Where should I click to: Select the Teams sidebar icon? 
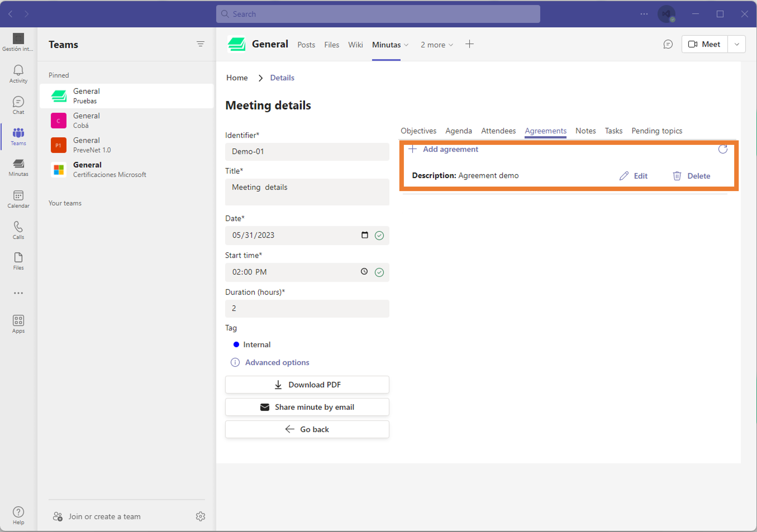click(18, 136)
